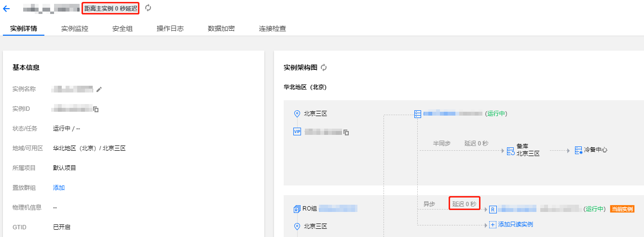Screen dimensions: 644x237
Task: Edit instance name with pencil icon
Action: coord(99,89)
